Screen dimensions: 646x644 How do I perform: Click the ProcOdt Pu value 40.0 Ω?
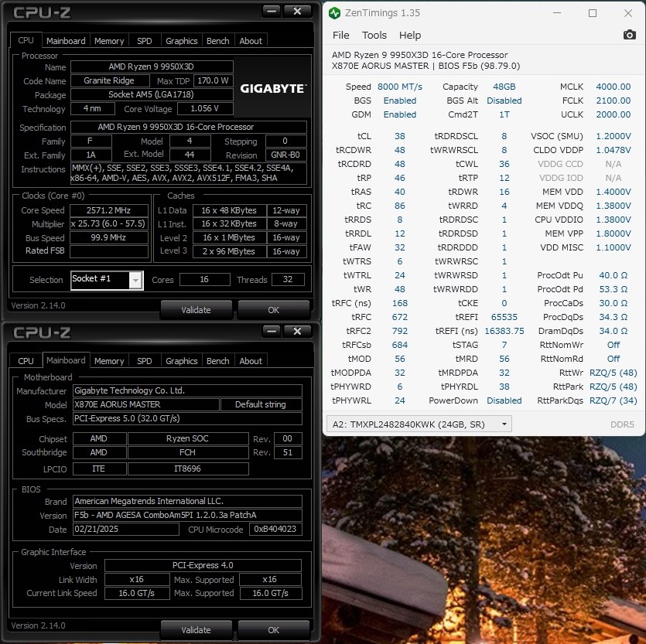[613, 275]
